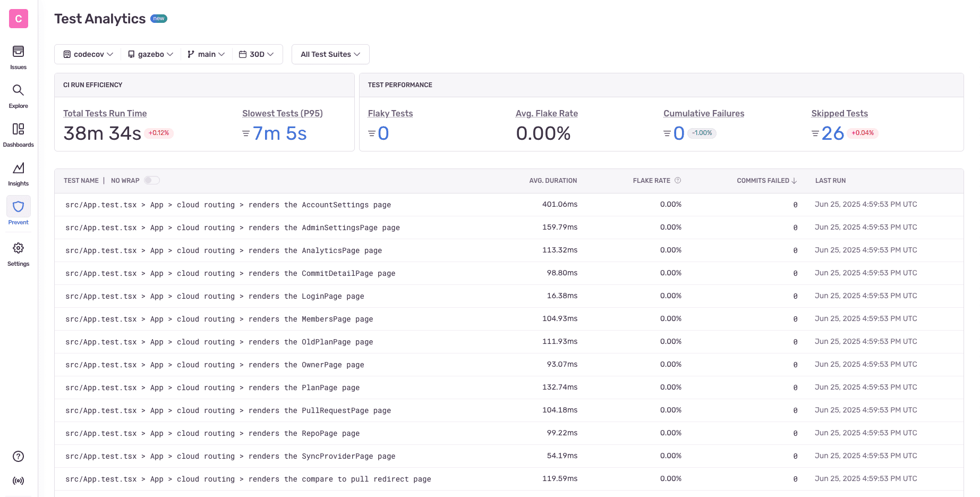This screenshot has width=980, height=497.
Task: Click the filter icon next to Slowest Tests value
Action: pos(245,133)
